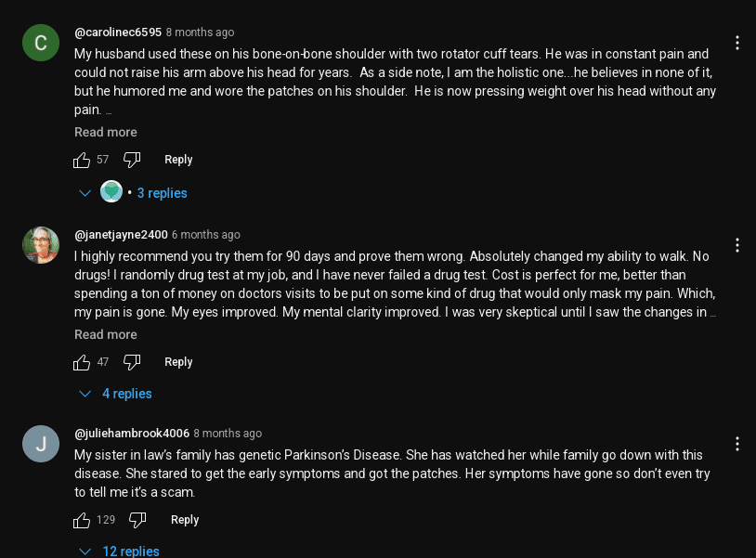This screenshot has width=756, height=558.
Task: Open the action menu for @janetjayne2400's comment
Action: (736, 245)
